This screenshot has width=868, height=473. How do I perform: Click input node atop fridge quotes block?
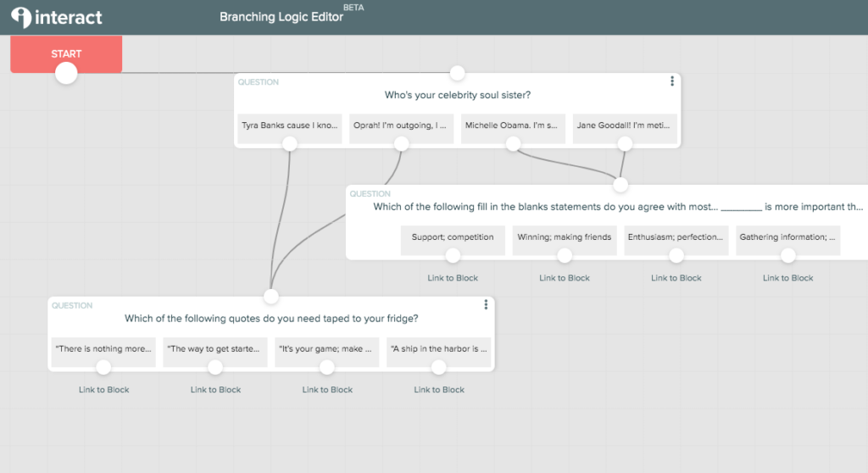pos(270,297)
